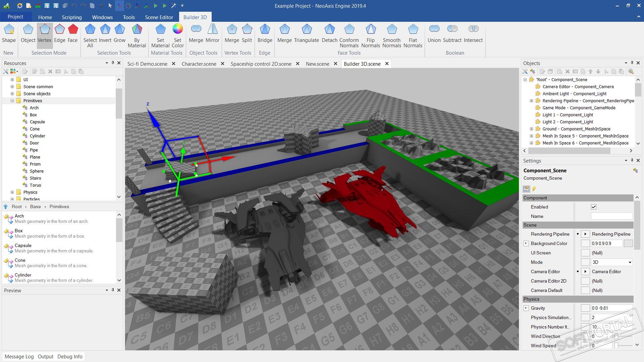Click the Union boolean icon

coord(434,29)
